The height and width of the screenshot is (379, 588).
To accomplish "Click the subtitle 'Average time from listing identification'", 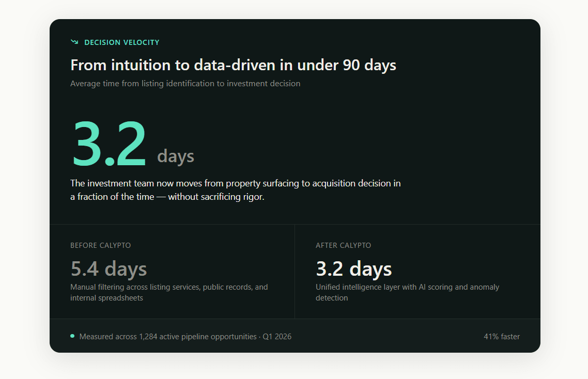I will 185,84.
